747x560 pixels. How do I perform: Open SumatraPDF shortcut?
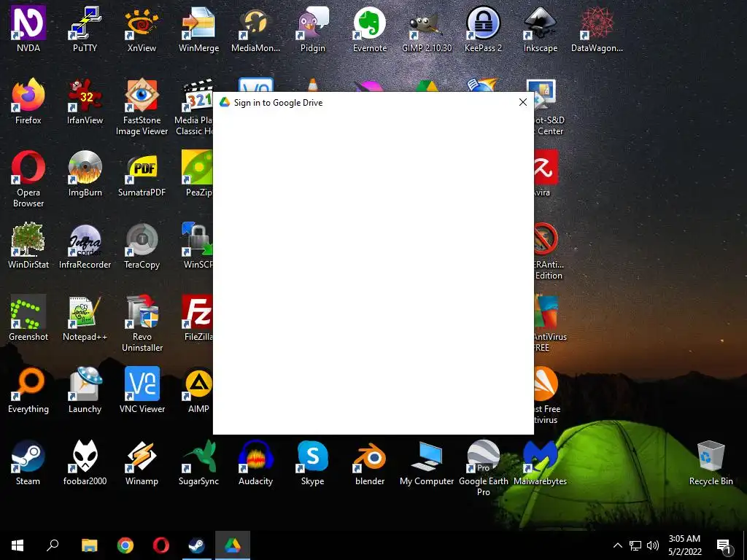[x=142, y=174]
